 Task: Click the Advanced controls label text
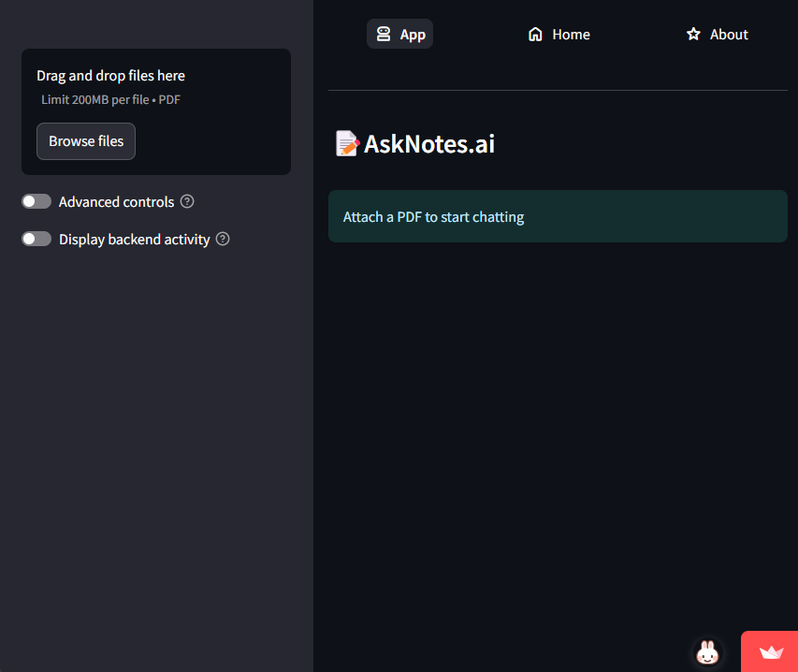click(116, 202)
